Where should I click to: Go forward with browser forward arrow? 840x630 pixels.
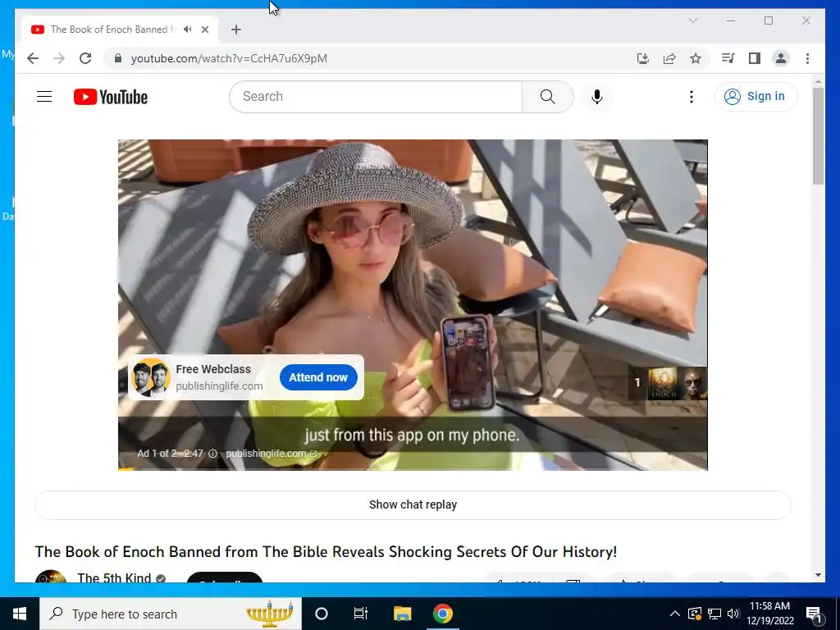tap(59, 58)
